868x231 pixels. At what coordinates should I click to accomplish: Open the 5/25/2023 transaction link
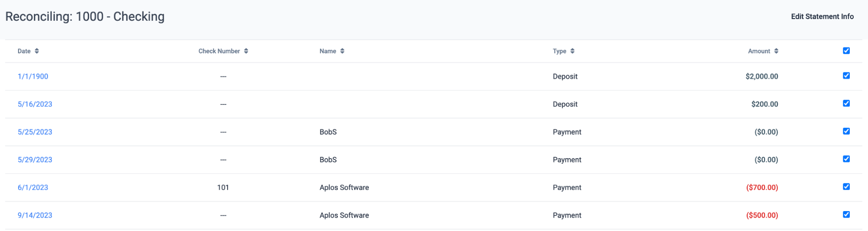click(35, 132)
